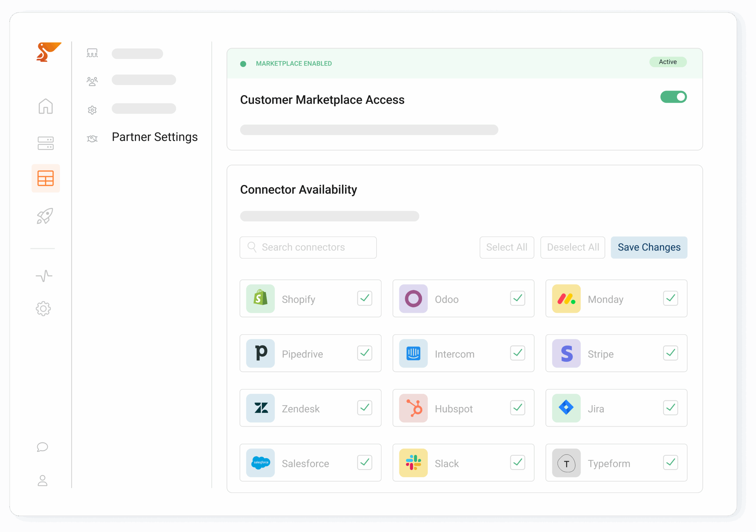The width and height of the screenshot is (756, 532).
Task: Click the Slack logo icon
Action: (413, 463)
